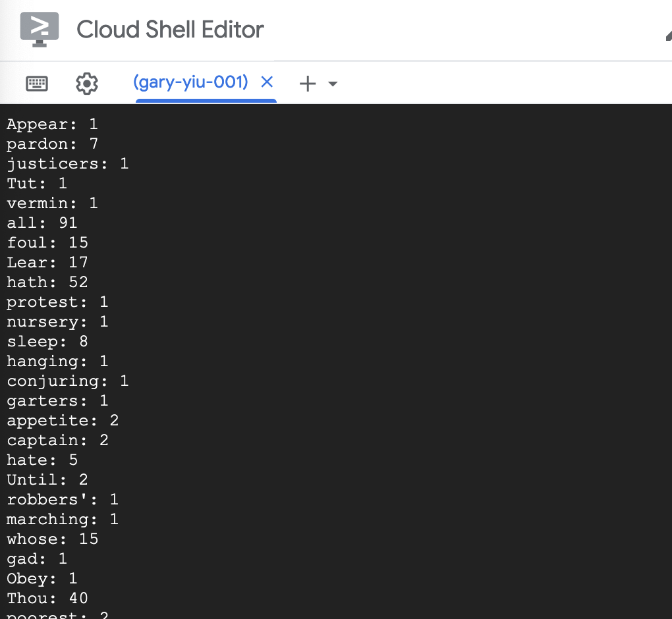Click the Cloud Shell Editor title
672x619 pixels.
click(170, 29)
